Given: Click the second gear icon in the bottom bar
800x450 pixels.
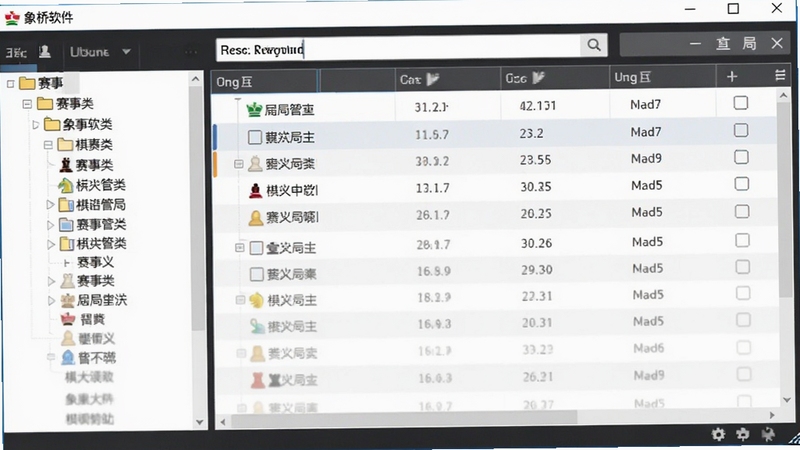Looking at the screenshot, I should coord(743,434).
